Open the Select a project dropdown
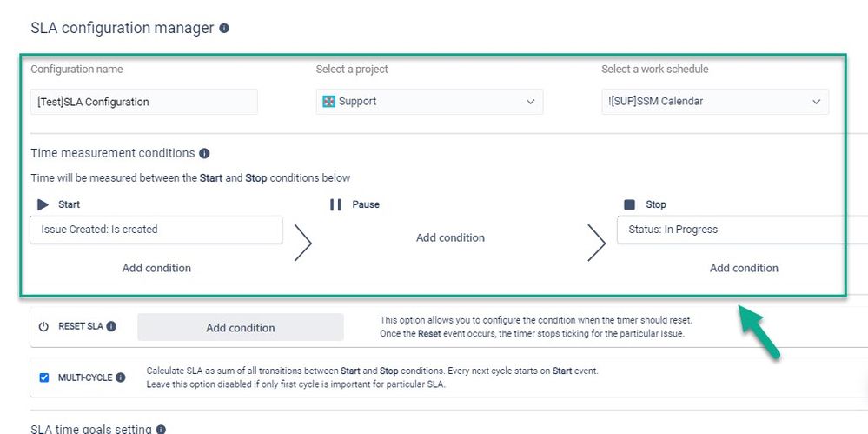The height and width of the screenshot is (434, 868). (x=429, y=102)
